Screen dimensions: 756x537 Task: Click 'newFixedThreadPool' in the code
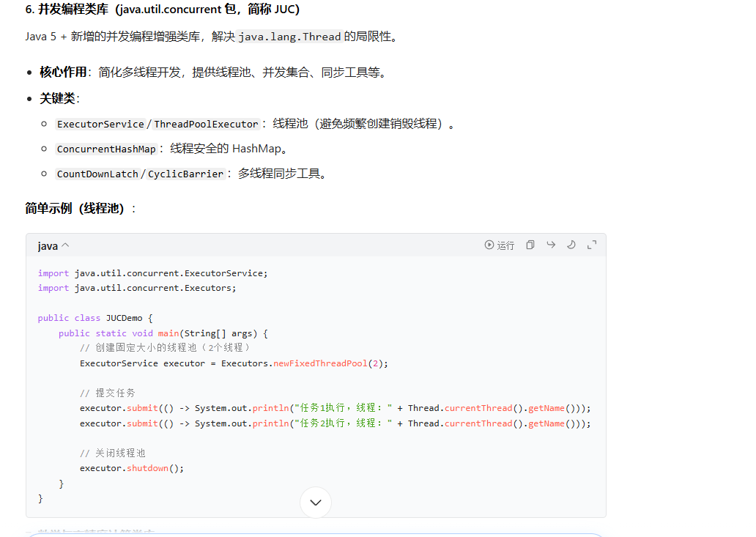tap(320, 363)
